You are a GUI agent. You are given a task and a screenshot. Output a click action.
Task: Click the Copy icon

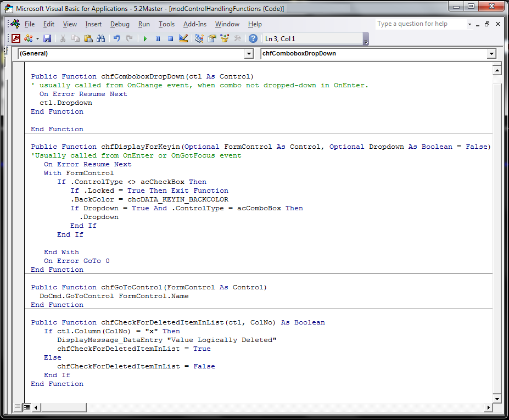point(75,38)
